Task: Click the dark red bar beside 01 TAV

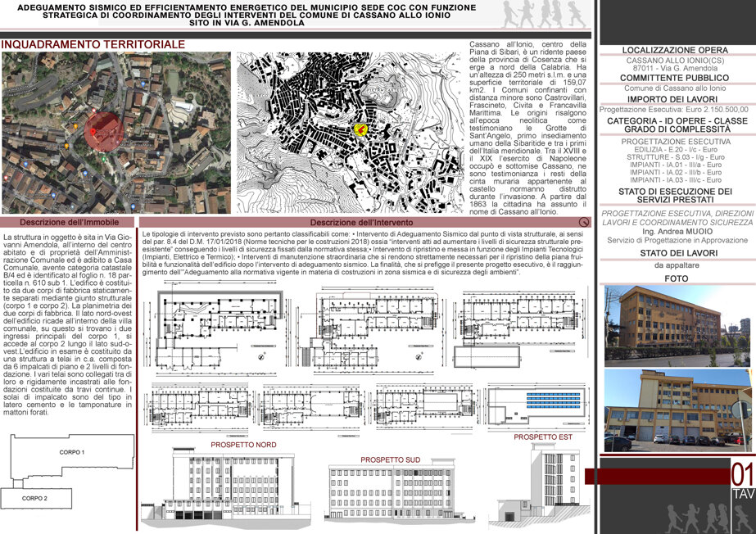Action: [x=657, y=476]
